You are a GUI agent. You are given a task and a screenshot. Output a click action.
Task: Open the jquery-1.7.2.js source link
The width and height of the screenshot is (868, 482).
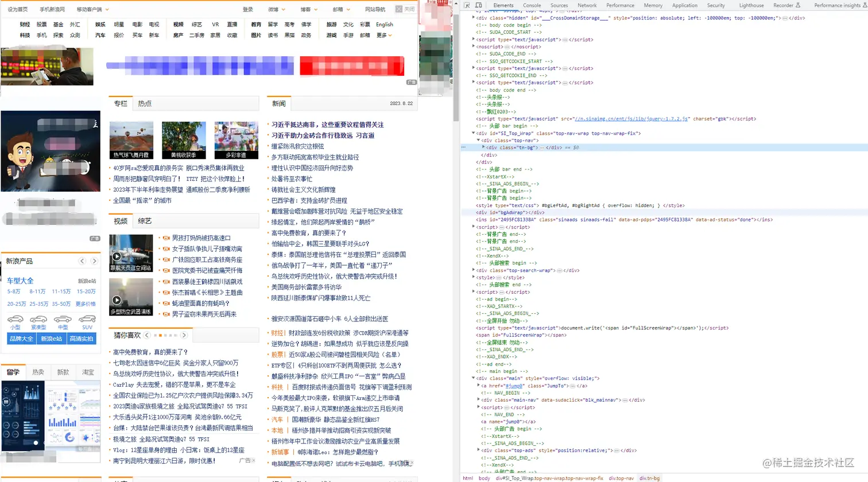click(631, 119)
